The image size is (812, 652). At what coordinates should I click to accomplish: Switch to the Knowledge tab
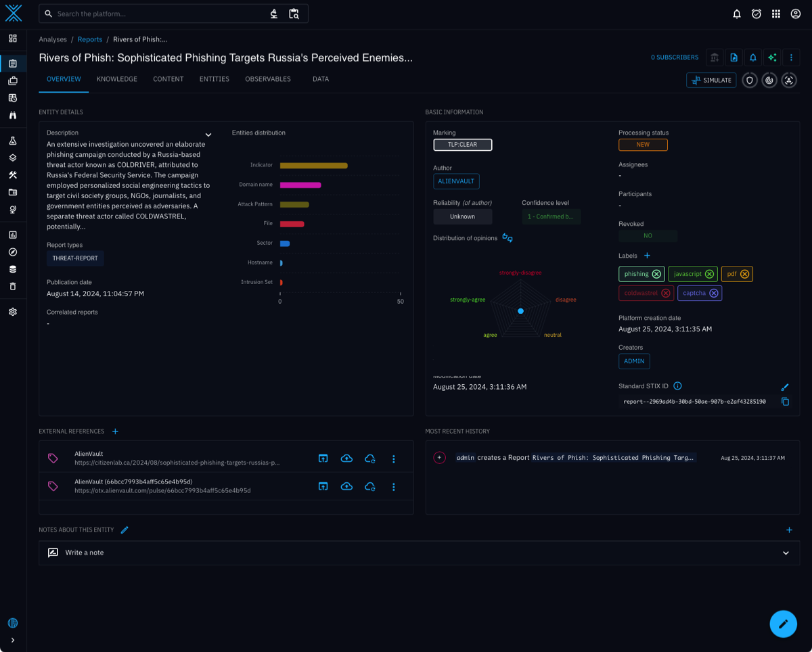(x=116, y=79)
